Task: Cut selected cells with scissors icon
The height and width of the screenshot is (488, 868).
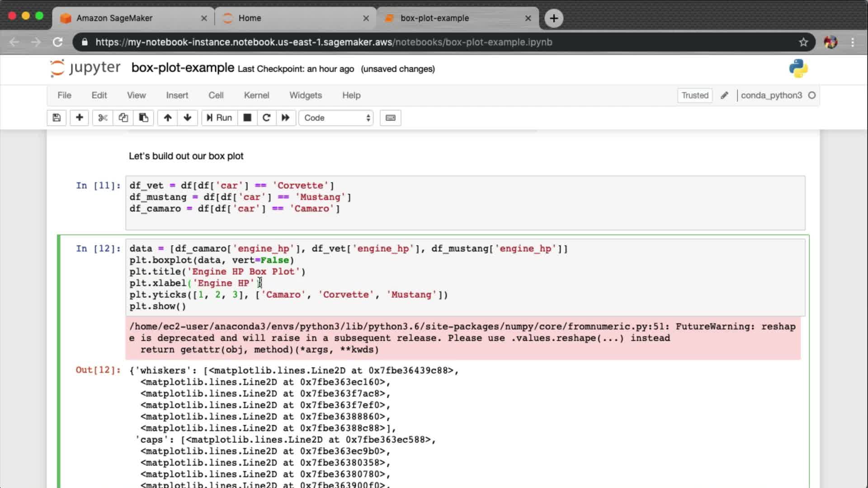Action: [x=103, y=118]
